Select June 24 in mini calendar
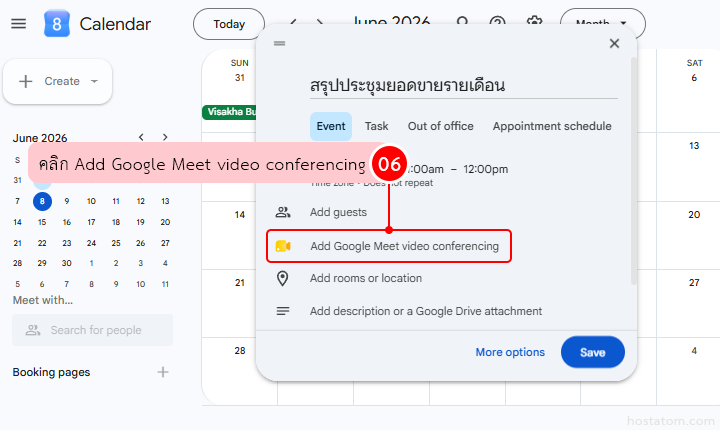 [x=91, y=243]
